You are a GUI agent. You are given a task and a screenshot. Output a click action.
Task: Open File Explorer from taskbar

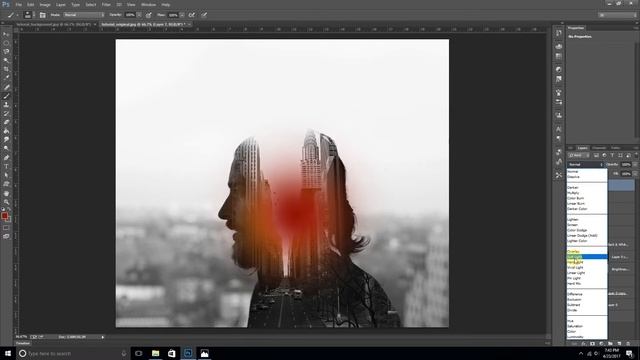(156, 353)
